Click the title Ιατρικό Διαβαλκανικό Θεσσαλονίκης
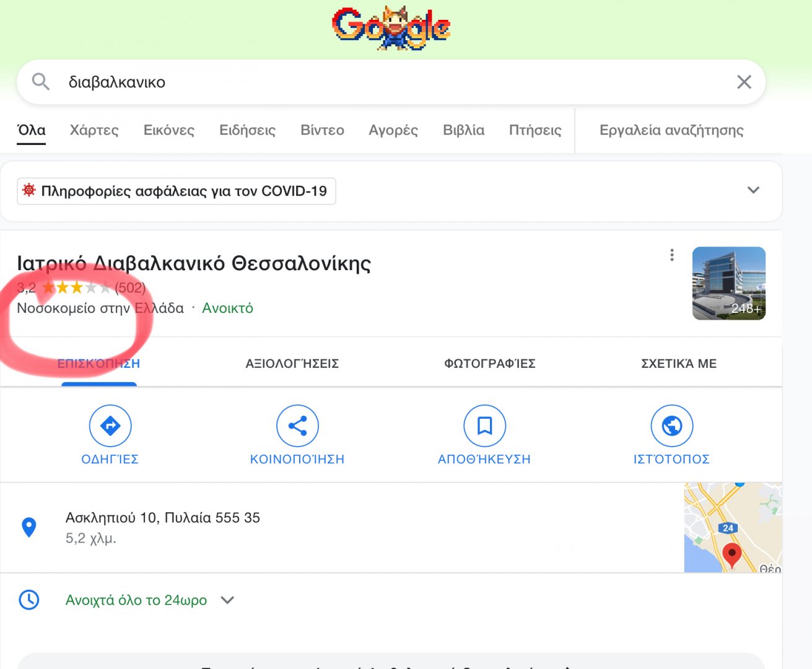This screenshot has height=669, width=812. click(x=194, y=263)
